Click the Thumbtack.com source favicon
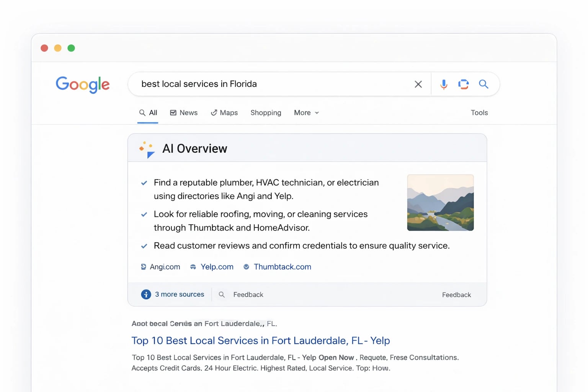 246,266
